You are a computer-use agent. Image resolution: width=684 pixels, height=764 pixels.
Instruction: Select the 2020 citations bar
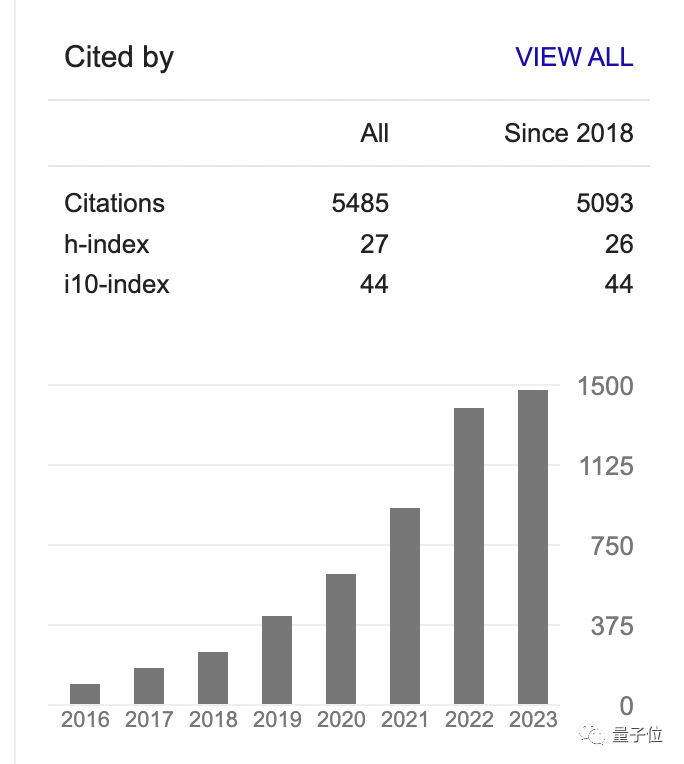(x=341, y=639)
